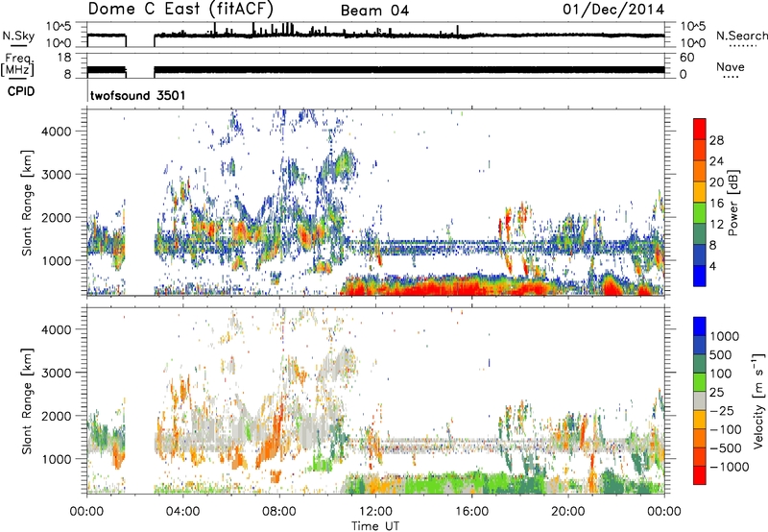Click the "-25" tick on Velocity colorbar
This screenshot has width=768, height=532.
click(720, 410)
